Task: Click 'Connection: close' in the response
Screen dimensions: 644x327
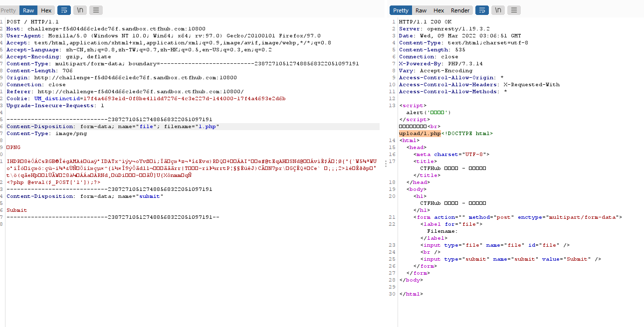Action: pyautogui.click(x=429, y=57)
